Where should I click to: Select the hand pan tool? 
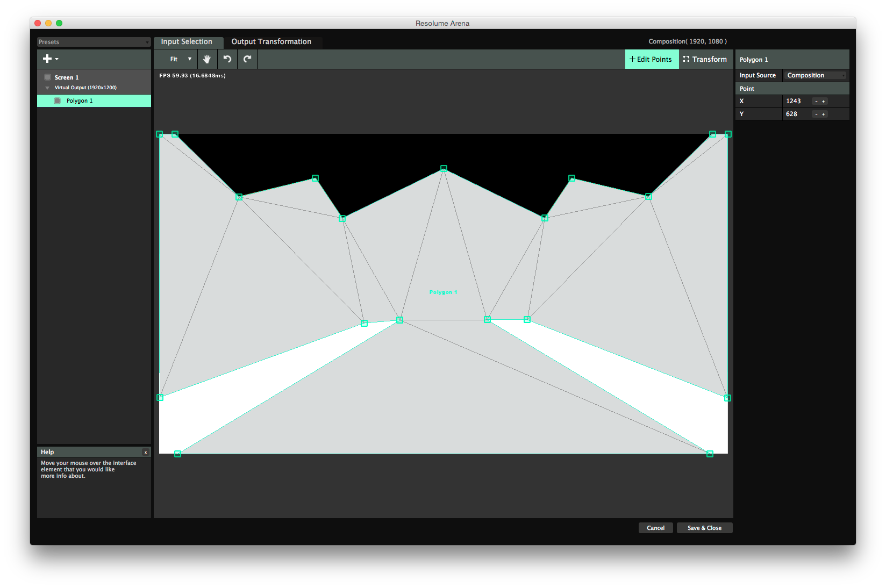point(207,59)
